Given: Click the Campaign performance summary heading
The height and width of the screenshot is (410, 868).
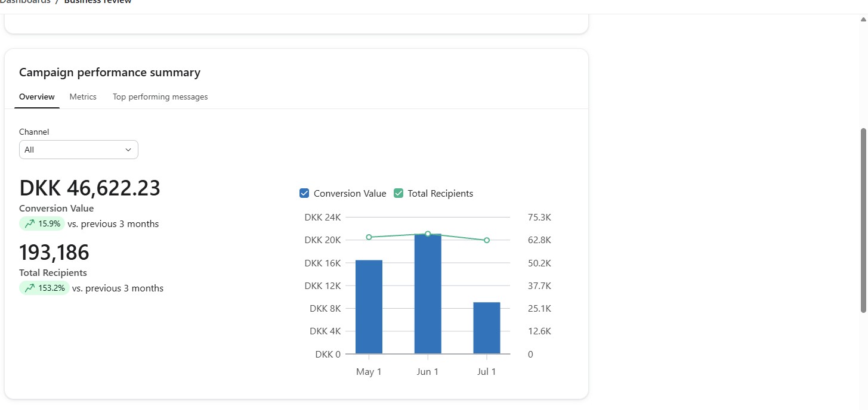Looking at the screenshot, I should [110, 73].
